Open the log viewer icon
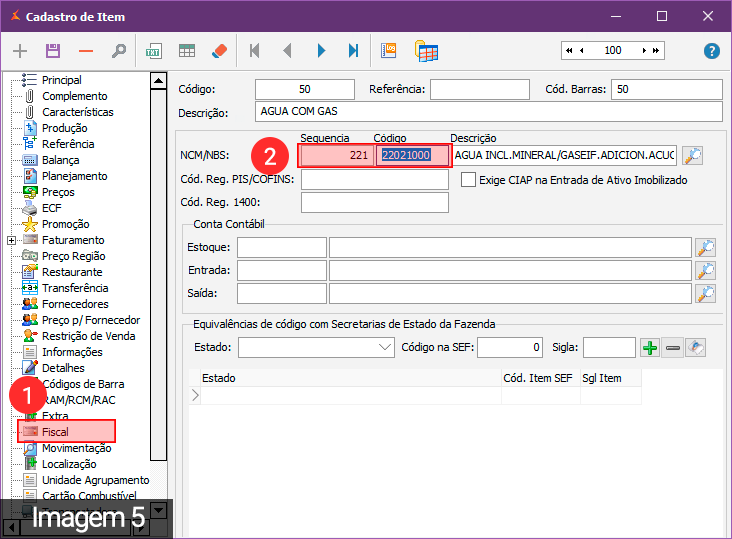The height and width of the screenshot is (539, 732). 388,50
